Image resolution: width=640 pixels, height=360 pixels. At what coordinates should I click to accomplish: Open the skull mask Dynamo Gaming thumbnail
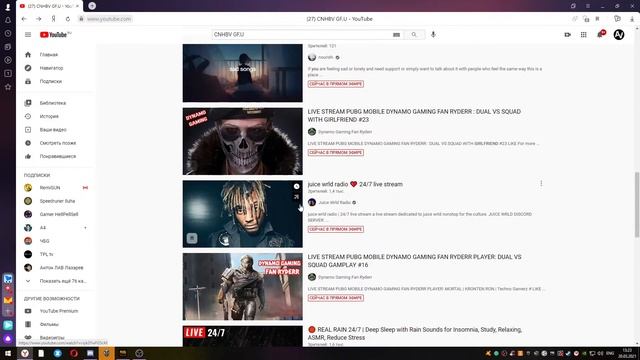pyautogui.click(x=242, y=141)
